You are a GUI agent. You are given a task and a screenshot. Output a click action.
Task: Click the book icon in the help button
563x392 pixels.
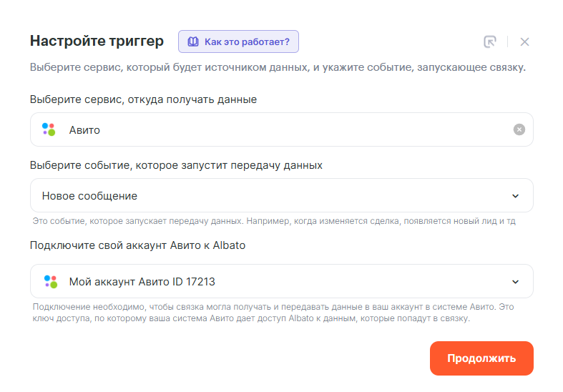192,41
